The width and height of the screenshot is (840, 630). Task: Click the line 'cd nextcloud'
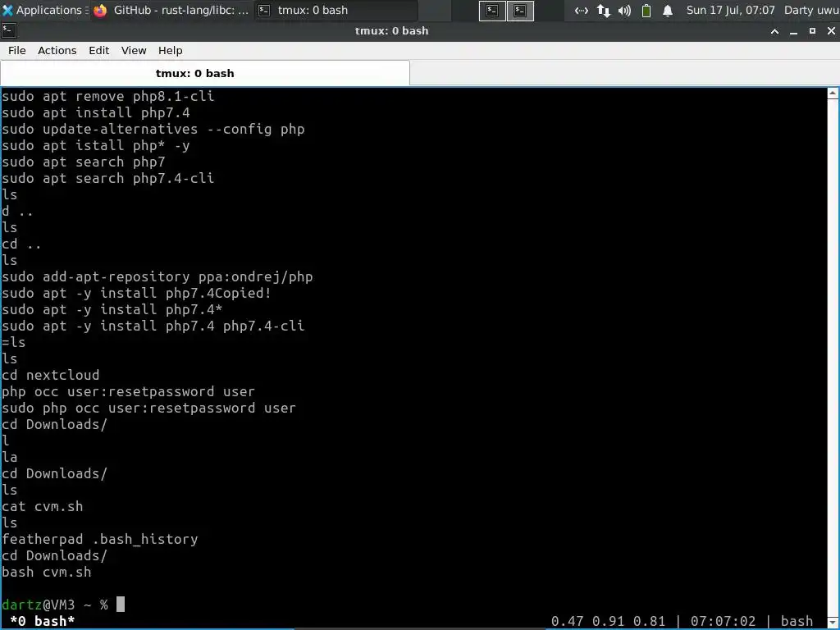point(50,375)
